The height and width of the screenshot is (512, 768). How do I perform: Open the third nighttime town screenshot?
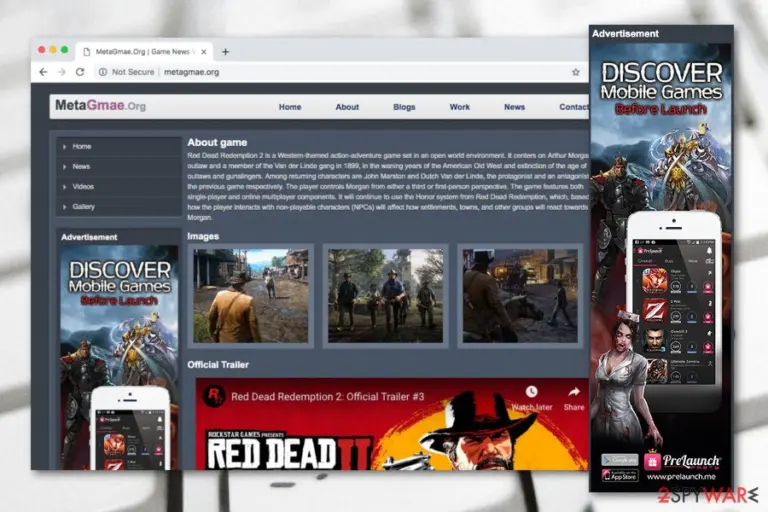520,295
